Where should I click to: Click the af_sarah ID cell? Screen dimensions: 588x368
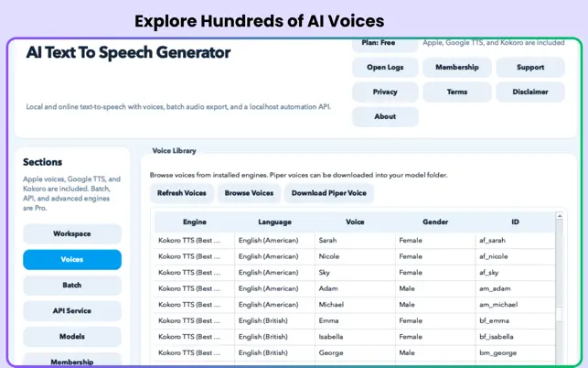(x=515, y=241)
